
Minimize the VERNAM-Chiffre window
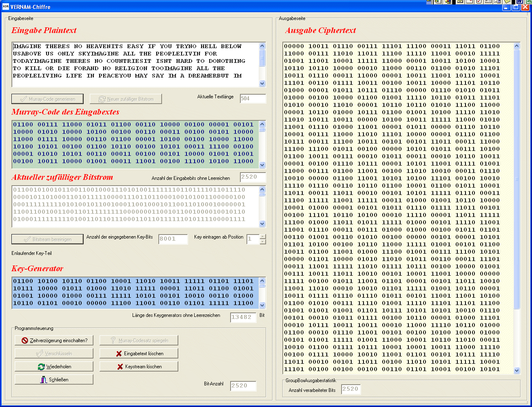(x=506, y=7)
